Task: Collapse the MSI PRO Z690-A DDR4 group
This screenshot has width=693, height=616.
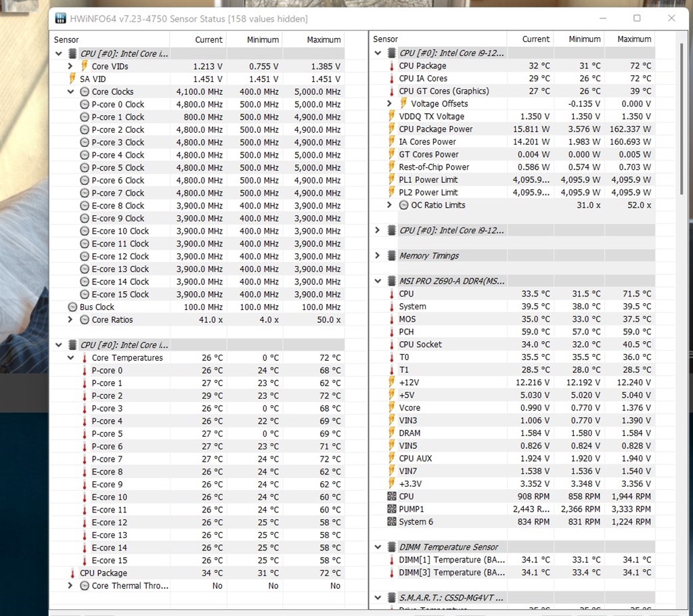Action: coord(378,281)
